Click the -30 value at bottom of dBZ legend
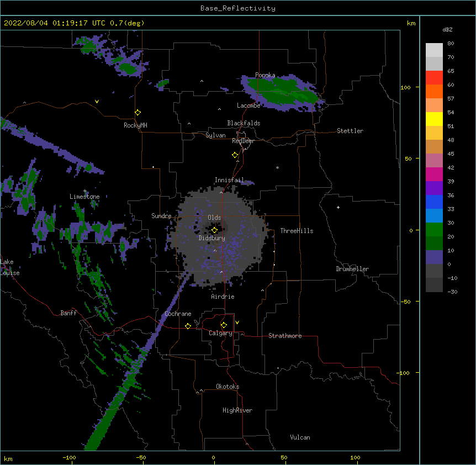Screen dimensions: 476x465 pyautogui.click(x=452, y=292)
